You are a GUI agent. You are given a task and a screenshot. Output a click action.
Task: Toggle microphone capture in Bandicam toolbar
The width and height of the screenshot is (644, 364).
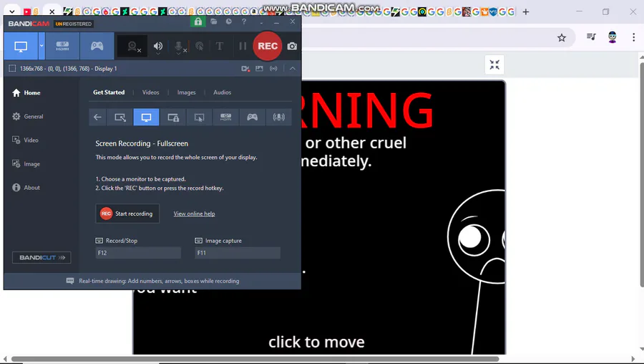[179, 47]
